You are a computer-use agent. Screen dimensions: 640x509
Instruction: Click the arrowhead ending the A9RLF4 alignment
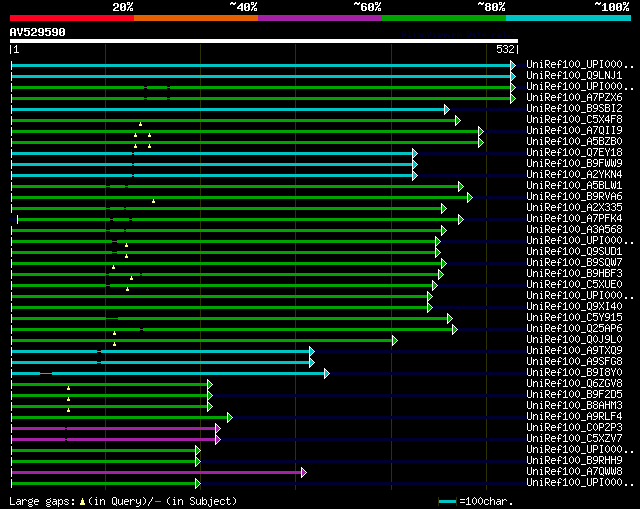coord(230,418)
